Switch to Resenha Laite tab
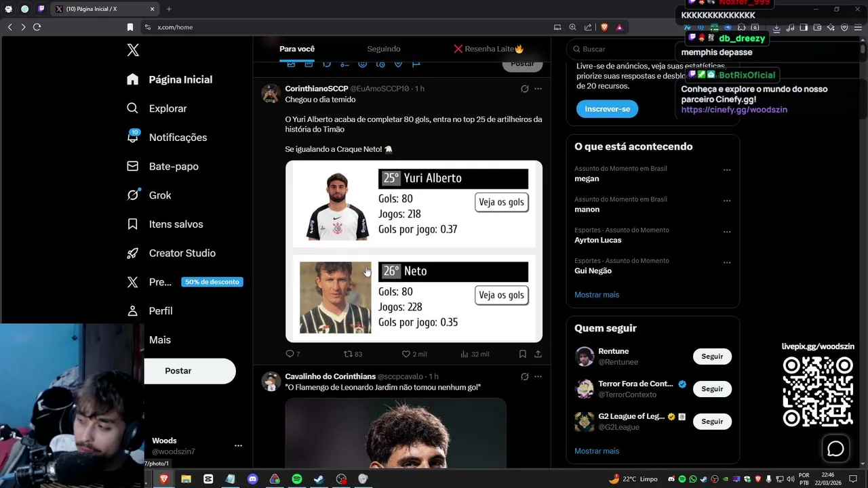 (x=489, y=49)
